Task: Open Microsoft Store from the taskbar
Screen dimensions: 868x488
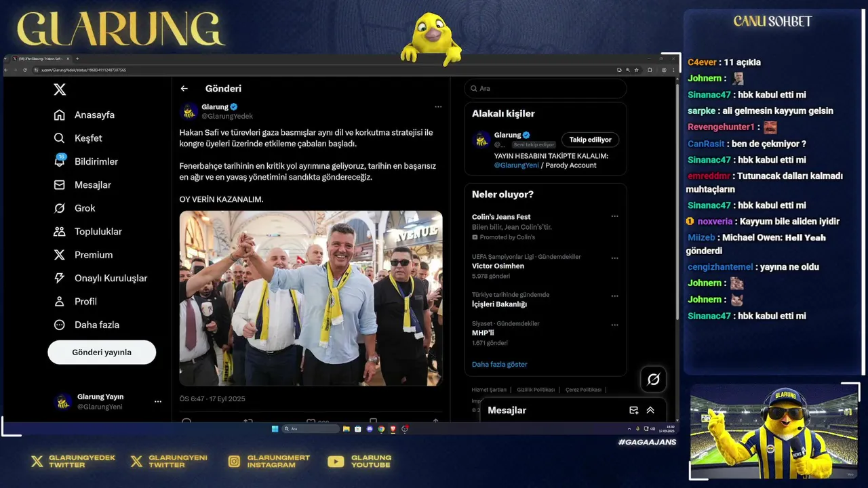Action: coord(357,428)
